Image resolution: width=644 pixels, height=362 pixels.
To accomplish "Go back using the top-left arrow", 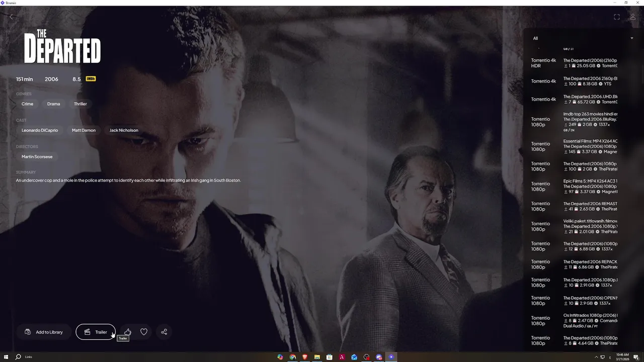I will (x=12, y=17).
